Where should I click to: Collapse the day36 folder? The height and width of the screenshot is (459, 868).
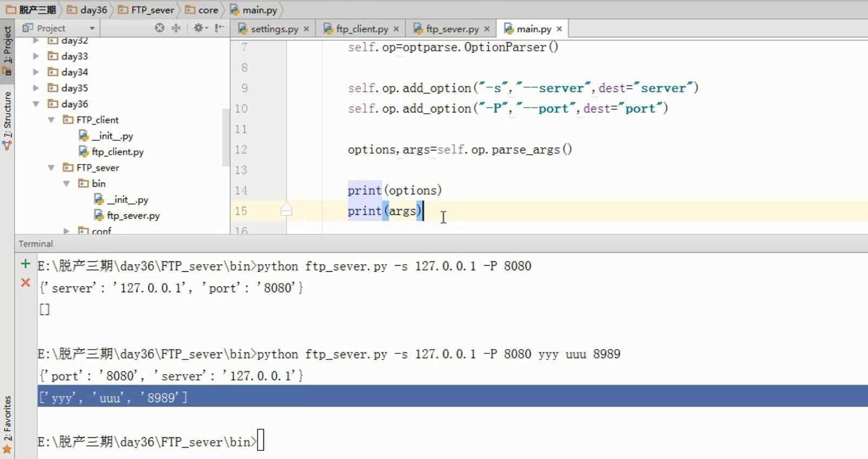(36, 104)
